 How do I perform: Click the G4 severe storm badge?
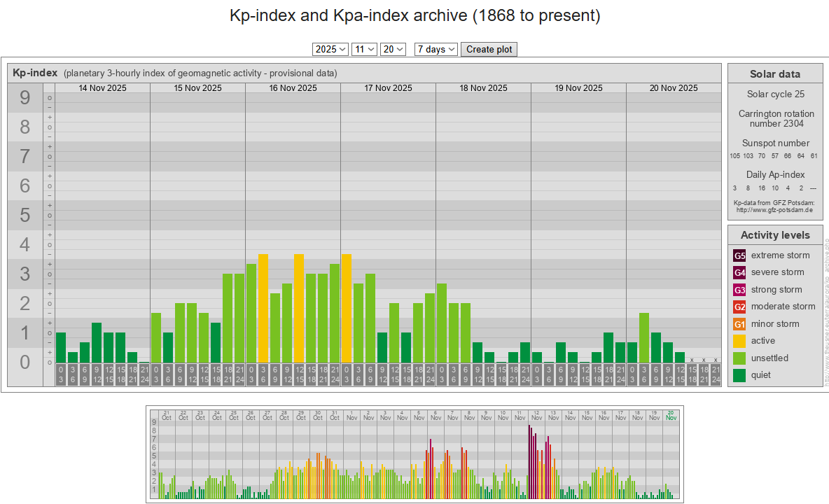point(739,272)
